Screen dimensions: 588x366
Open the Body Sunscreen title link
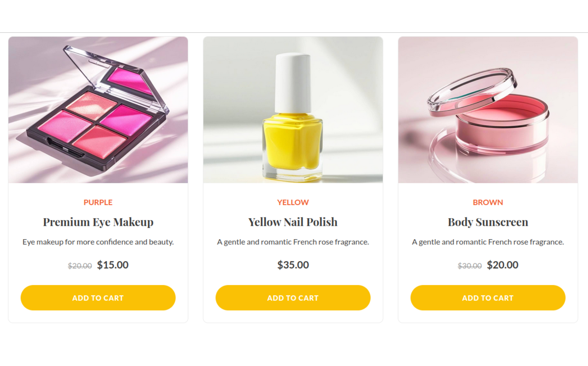point(488,222)
